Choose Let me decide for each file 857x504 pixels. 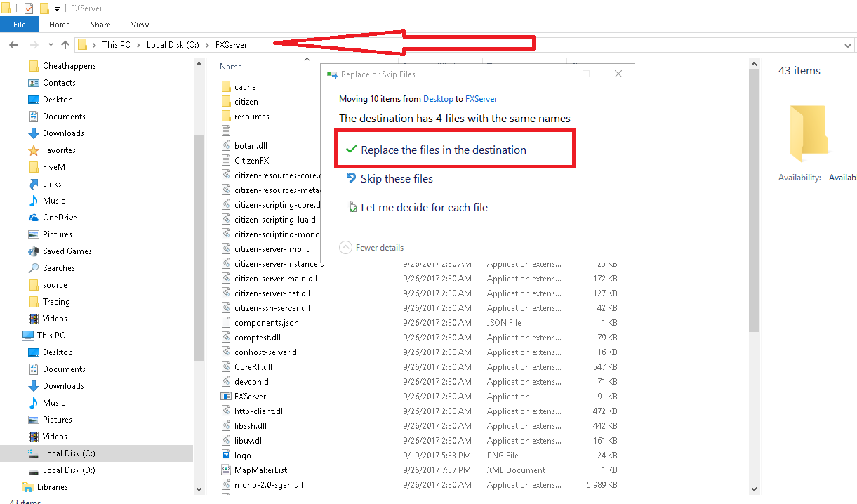(x=424, y=208)
